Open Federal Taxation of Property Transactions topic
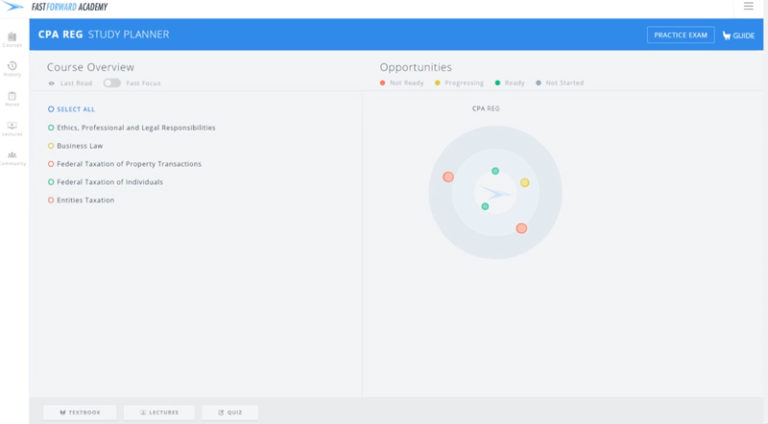The height and width of the screenshot is (424, 768). tap(128, 164)
